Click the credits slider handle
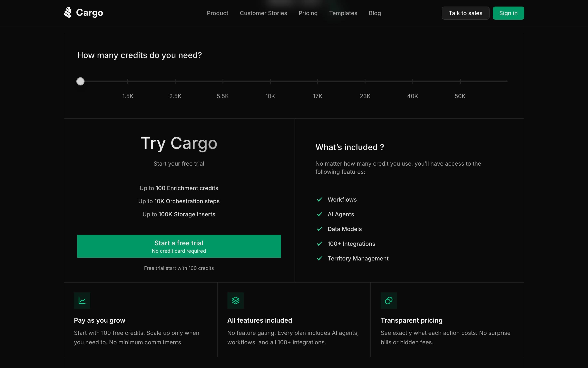This screenshot has height=368, width=588. coord(80,81)
